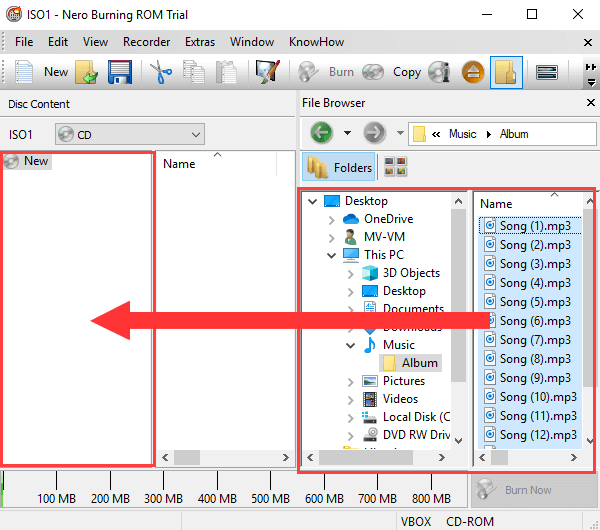Open the Window menu
This screenshot has height=530, width=600.
pos(252,42)
